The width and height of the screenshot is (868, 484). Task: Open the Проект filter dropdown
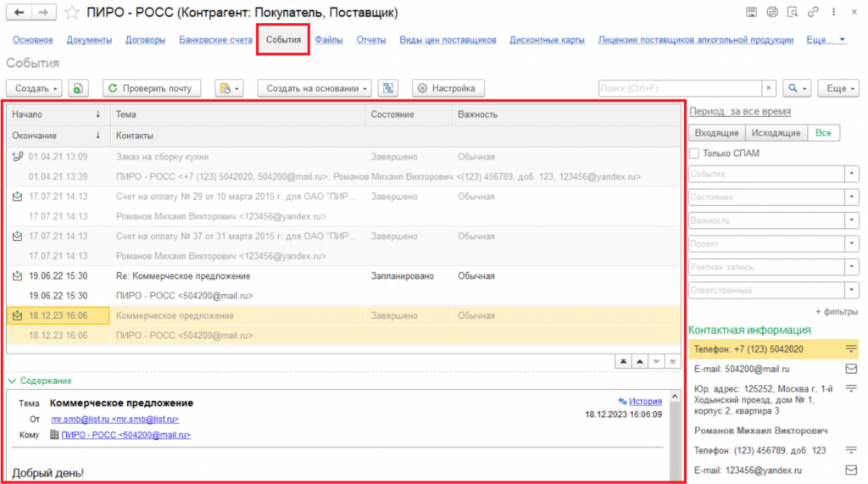tap(851, 243)
